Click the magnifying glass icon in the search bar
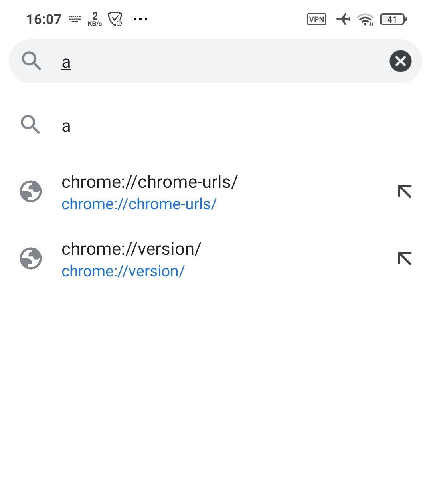 [x=32, y=61]
